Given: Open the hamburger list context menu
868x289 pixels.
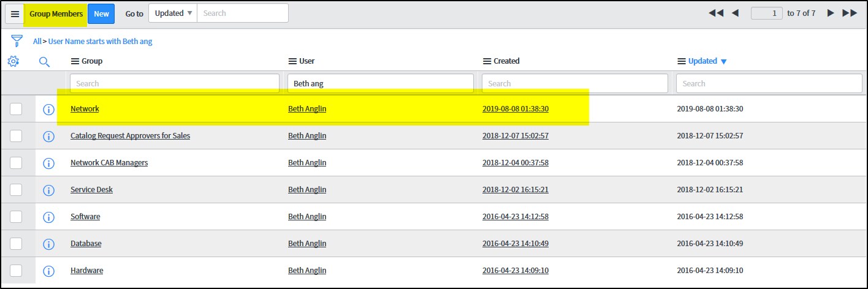Looking at the screenshot, I should tap(15, 13).
